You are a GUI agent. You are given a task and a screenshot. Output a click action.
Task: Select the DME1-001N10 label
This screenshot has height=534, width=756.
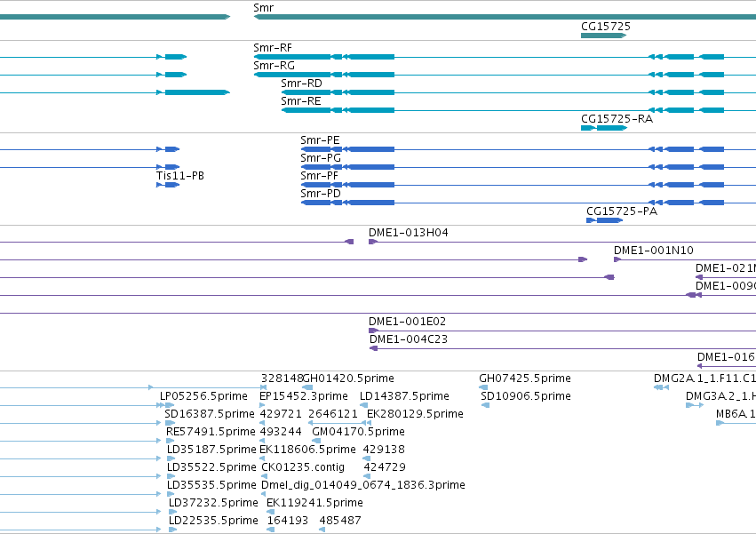(x=653, y=251)
